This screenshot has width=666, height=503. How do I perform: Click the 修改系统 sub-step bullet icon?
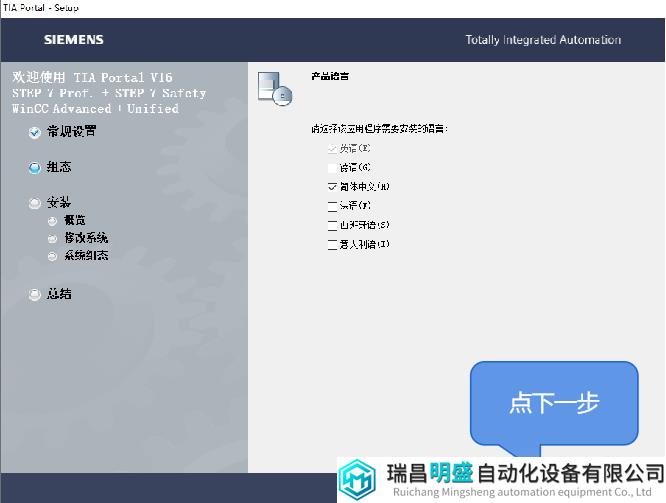(52, 239)
